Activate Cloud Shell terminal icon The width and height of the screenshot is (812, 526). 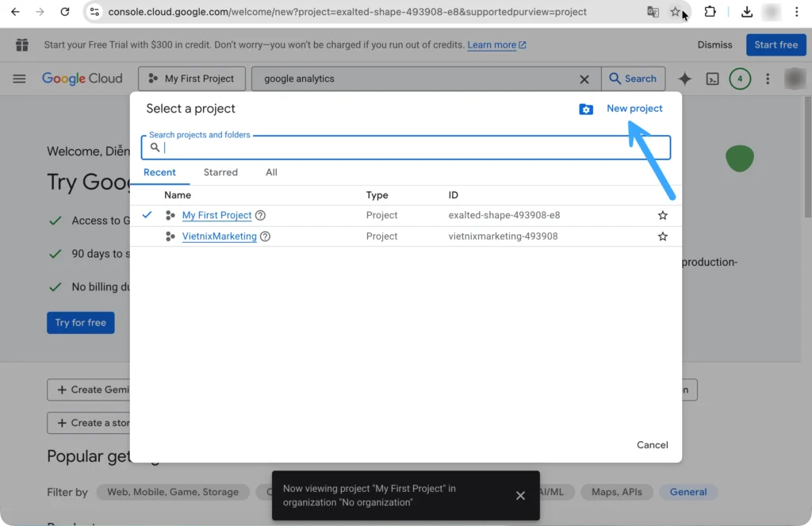713,79
